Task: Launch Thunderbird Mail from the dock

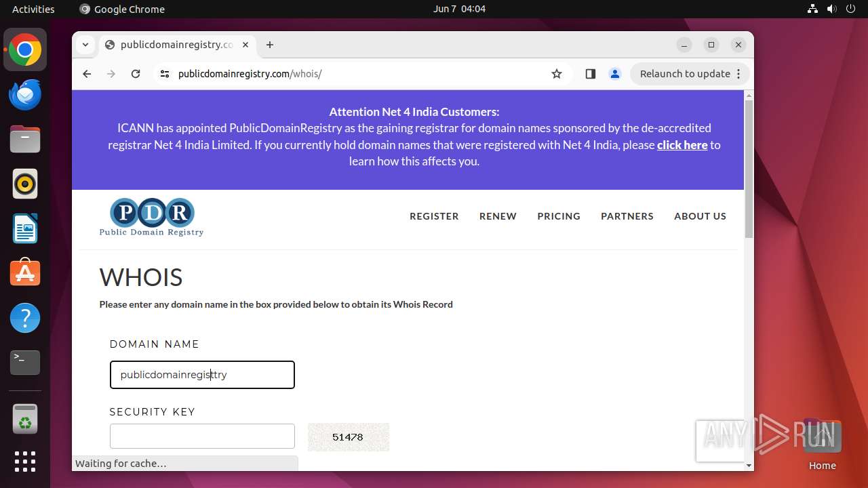Action: point(25,94)
